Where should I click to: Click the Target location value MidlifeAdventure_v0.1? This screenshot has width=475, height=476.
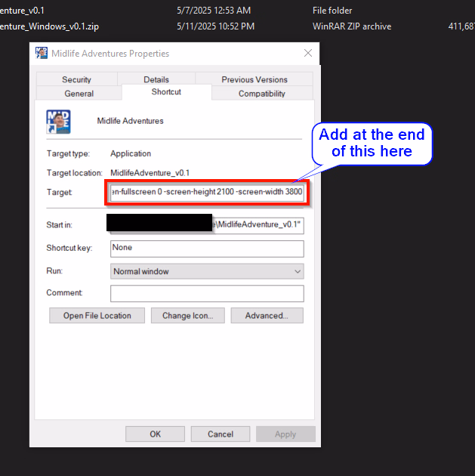click(150, 173)
